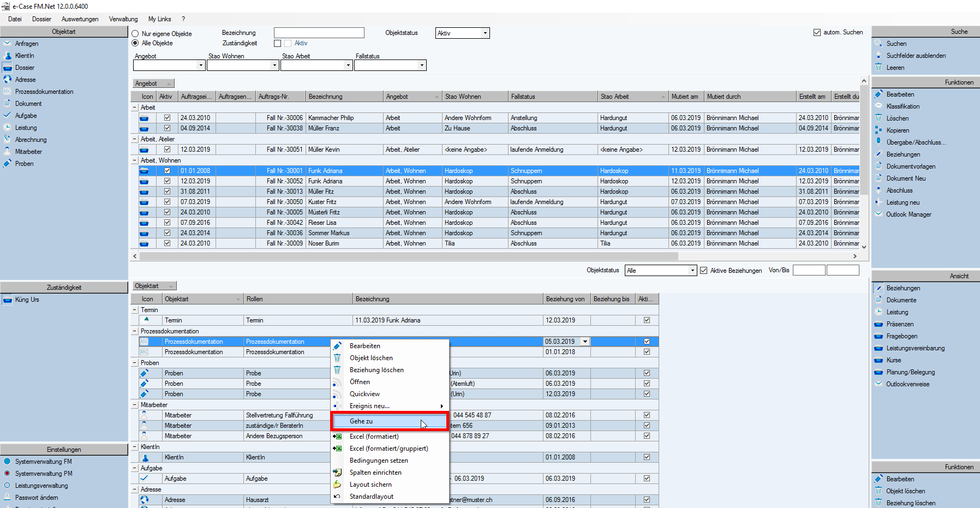Open Dossier in the left panel
980x508 pixels.
click(25, 68)
